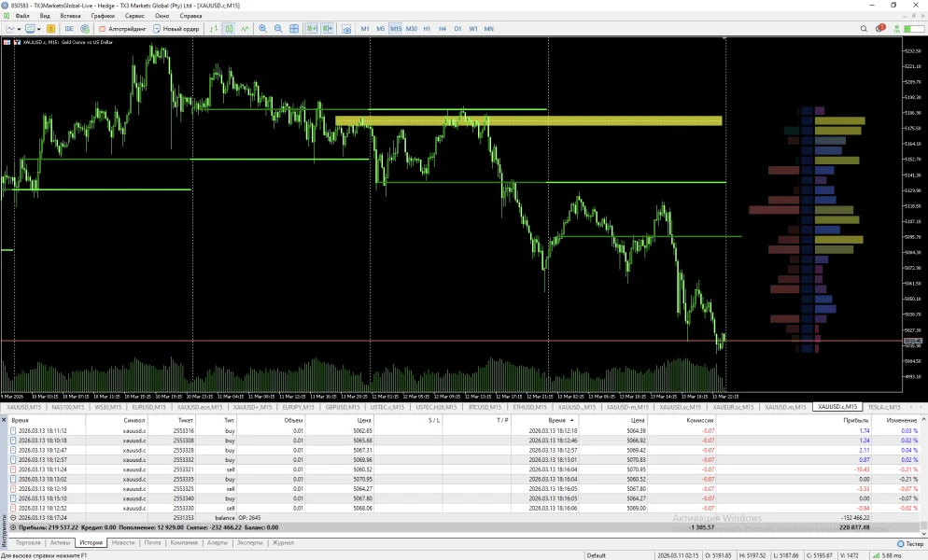The image size is (928, 560).
Task: Click the zoom in magnifier icon
Action: tap(262, 29)
